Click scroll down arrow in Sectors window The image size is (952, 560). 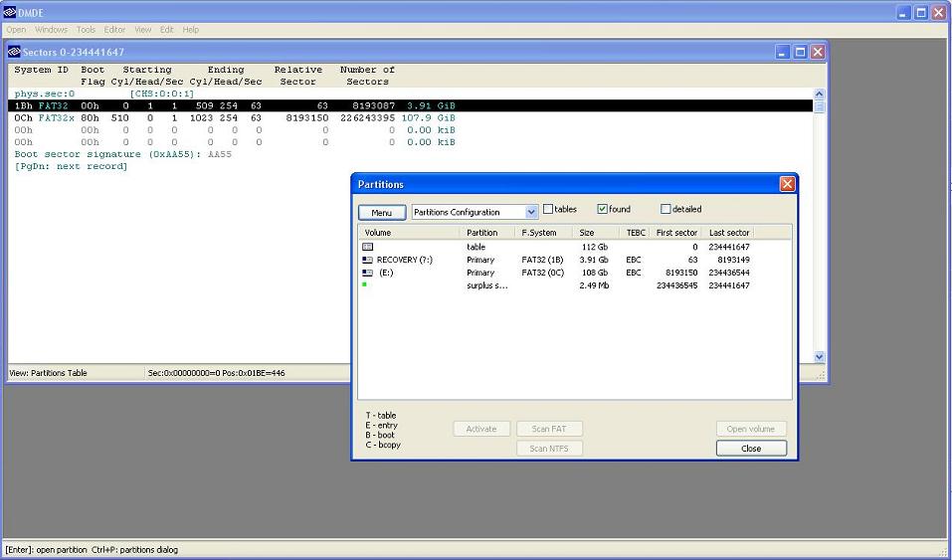[819, 357]
